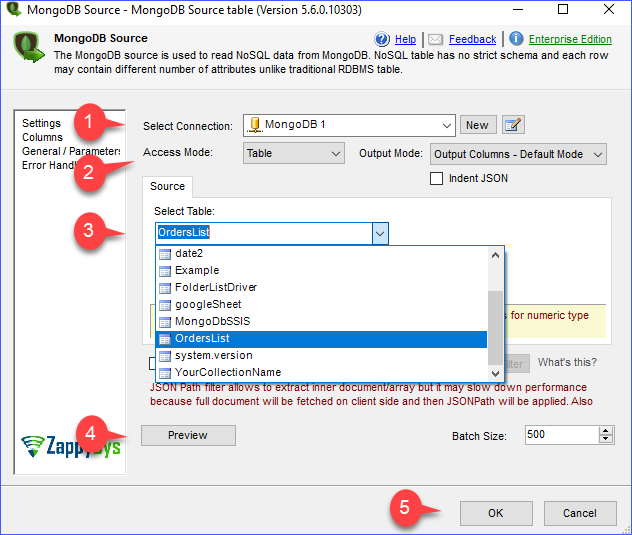Click the table icon beside system.version

[x=165, y=356]
